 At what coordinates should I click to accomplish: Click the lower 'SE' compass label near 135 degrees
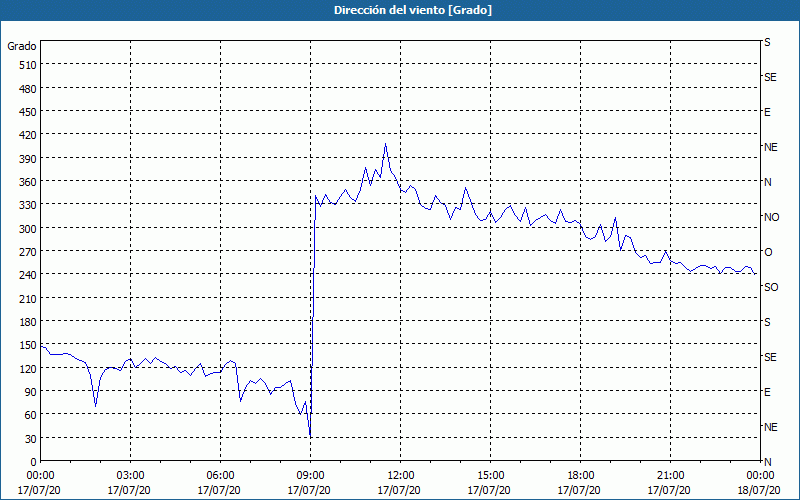[x=770, y=357]
